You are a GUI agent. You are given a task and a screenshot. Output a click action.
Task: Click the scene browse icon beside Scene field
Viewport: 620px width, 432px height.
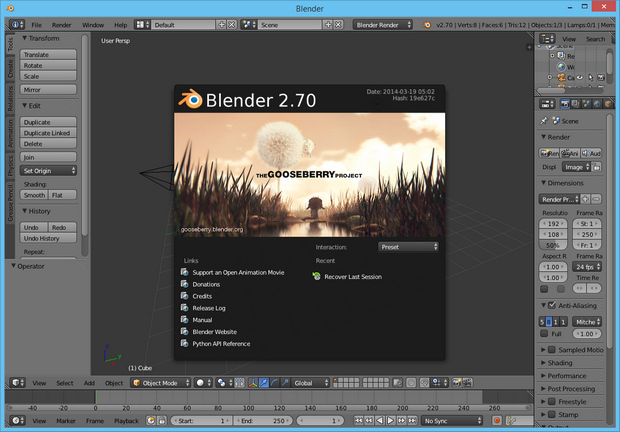click(249, 25)
